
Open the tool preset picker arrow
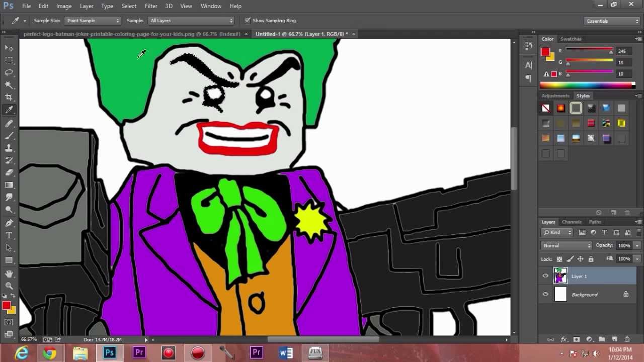25,21
